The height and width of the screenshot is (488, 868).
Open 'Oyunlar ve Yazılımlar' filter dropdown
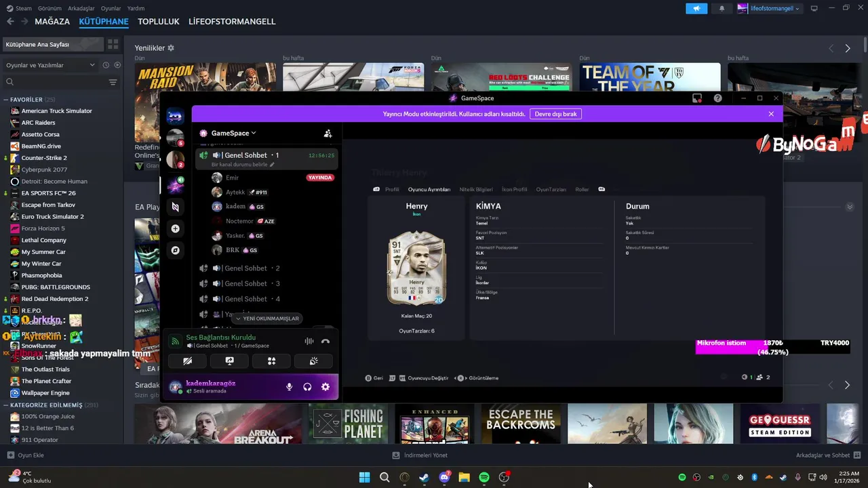(x=51, y=65)
